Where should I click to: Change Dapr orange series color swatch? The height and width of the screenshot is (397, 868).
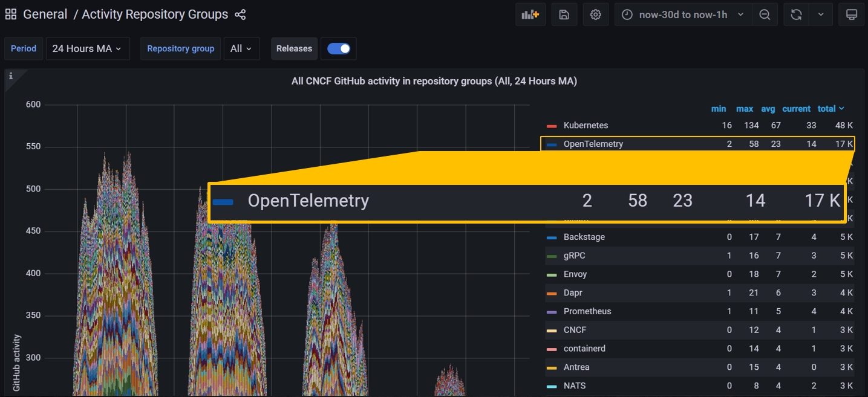pos(551,293)
